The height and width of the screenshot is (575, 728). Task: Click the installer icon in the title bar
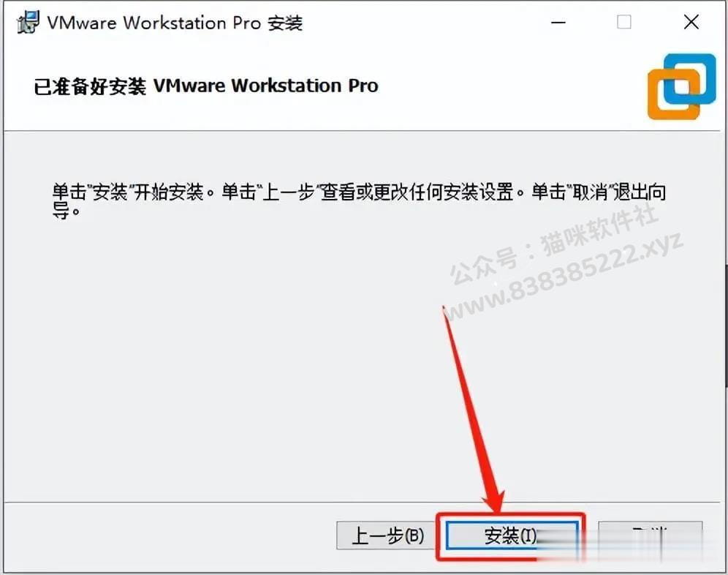pyautogui.click(x=28, y=22)
